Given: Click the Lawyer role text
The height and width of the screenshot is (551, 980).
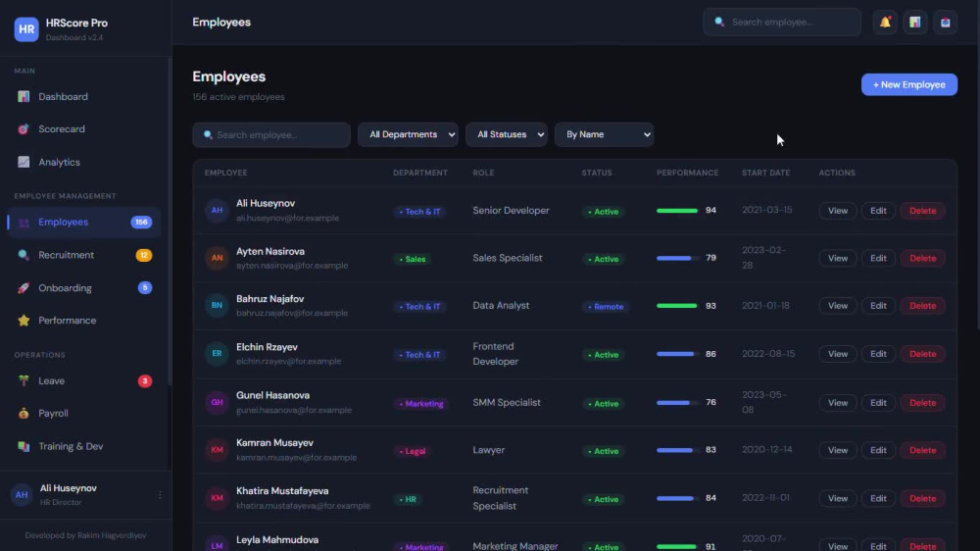Looking at the screenshot, I should pyautogui.click(x=489, y=450).
